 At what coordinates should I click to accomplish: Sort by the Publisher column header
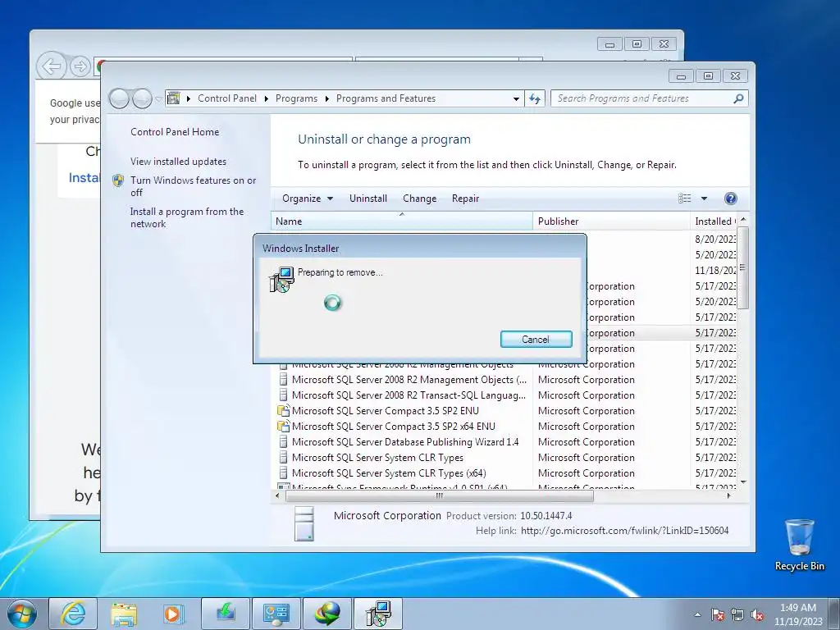[611, 221]
